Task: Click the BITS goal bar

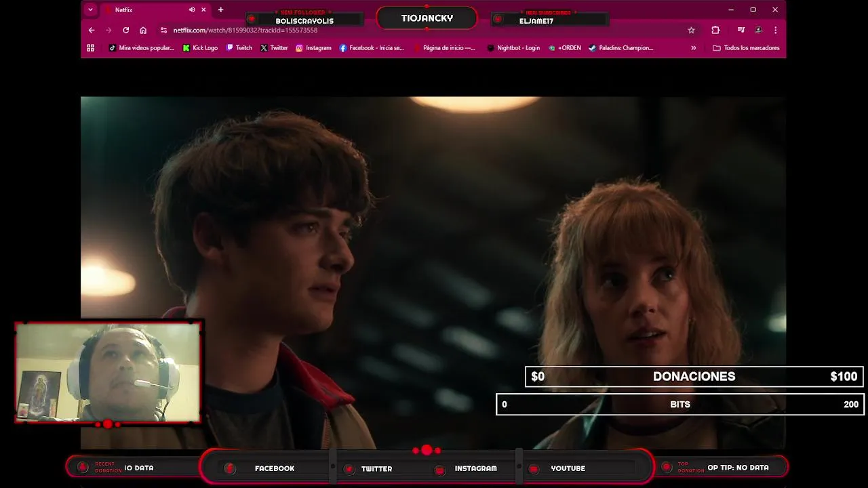Action: [x=680, y=405]
